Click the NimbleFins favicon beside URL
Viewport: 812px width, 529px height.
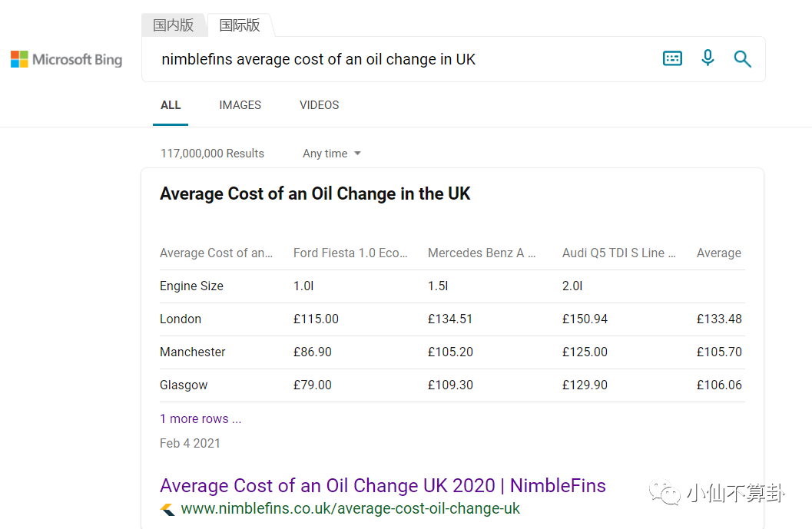coord(167,509)
